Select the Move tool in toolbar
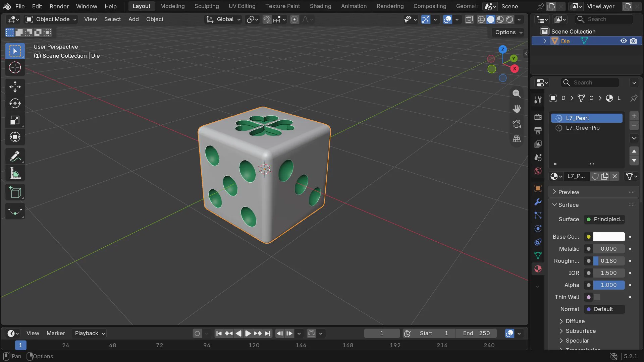 pos(15,86)
